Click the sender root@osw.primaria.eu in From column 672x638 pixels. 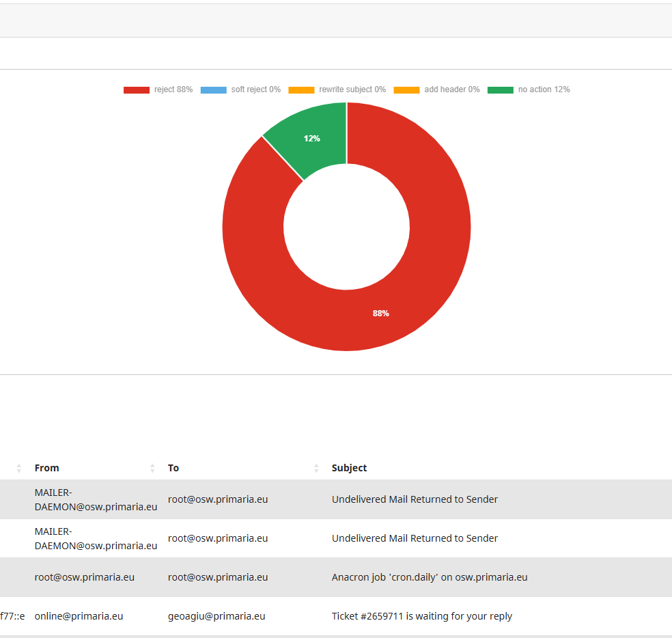(84, 577)
